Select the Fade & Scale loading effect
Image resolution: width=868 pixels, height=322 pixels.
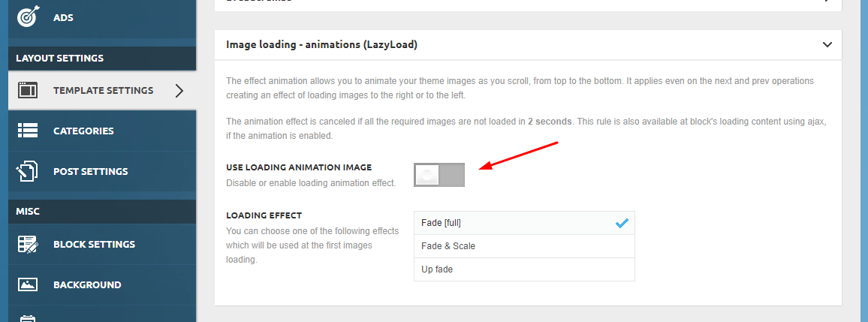click(524, 246)
